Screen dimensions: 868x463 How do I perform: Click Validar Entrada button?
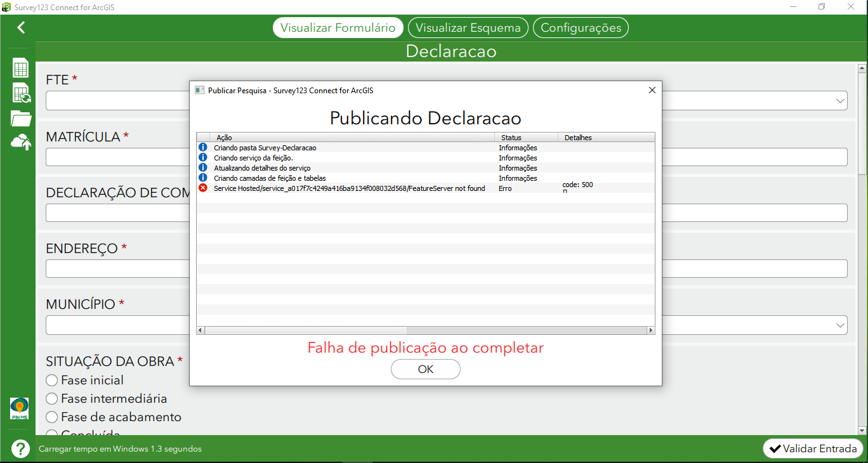pyautogui.click(x=813, y=448)
